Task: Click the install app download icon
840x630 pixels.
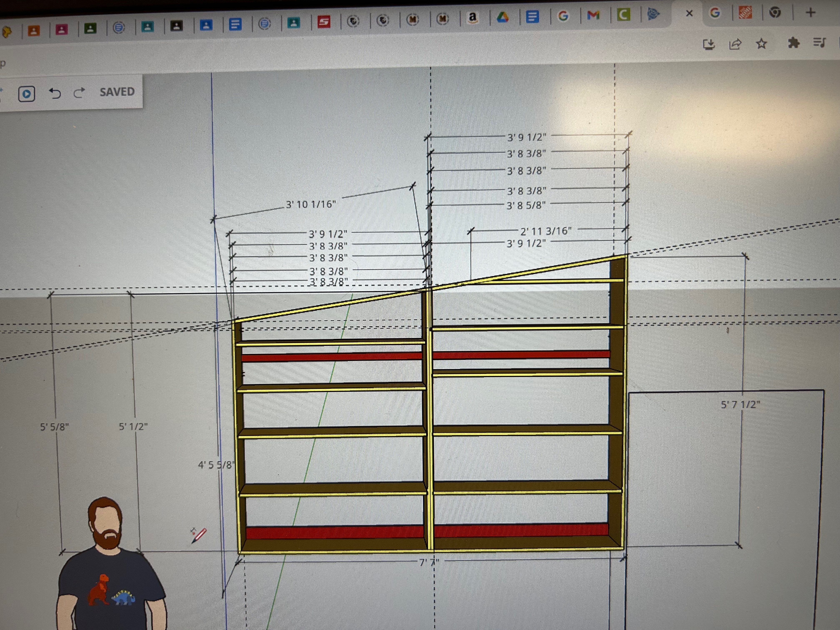Action: point(709,44)
